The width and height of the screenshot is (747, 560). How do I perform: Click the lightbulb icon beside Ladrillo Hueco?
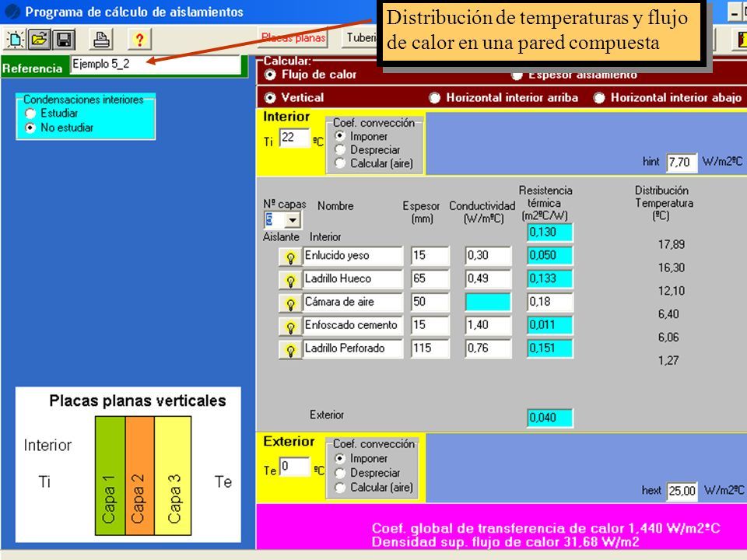pos(290,280)
